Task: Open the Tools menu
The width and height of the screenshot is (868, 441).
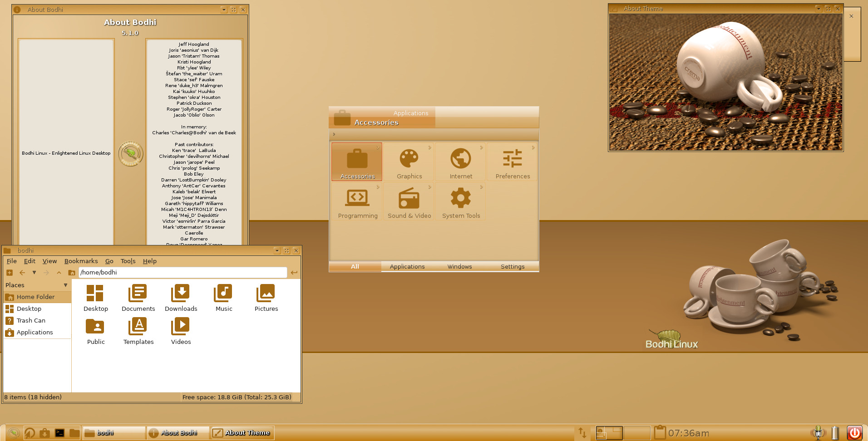Action: coord(128,261)
